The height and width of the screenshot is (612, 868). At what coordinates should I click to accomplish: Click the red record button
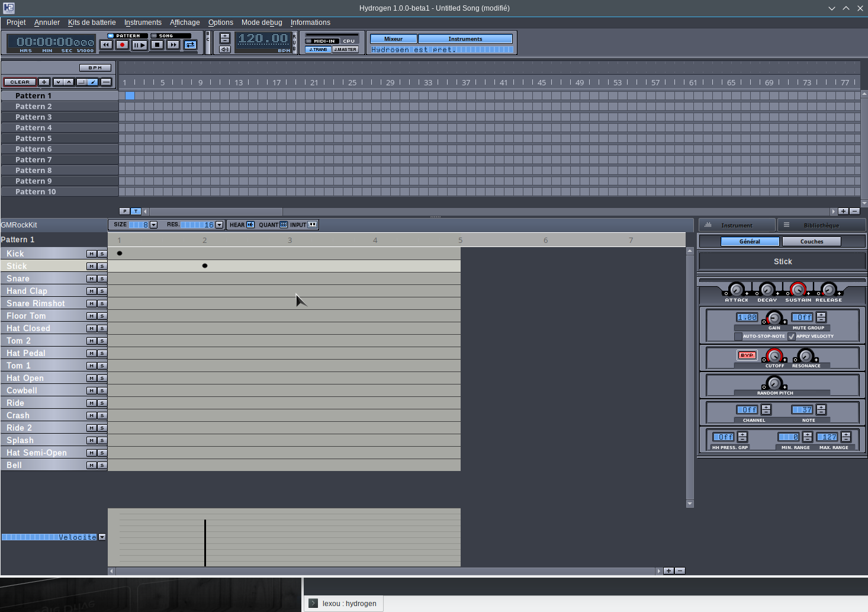[x=122, y=45]
